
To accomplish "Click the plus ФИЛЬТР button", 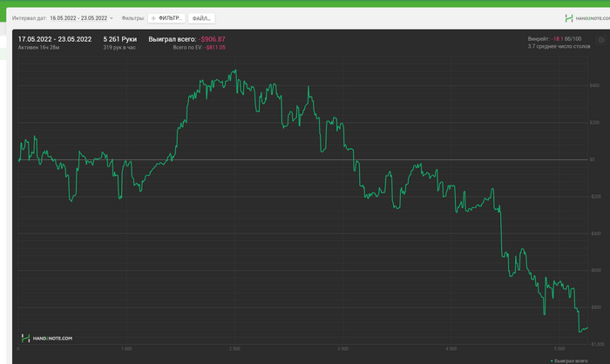I will tap(166, 17).
